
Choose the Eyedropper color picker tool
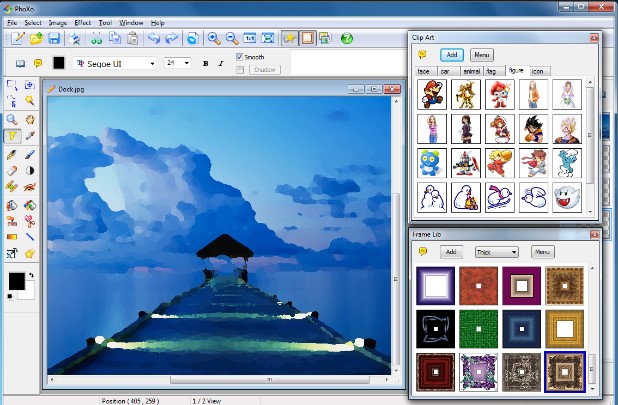click(x=30, y=135)
